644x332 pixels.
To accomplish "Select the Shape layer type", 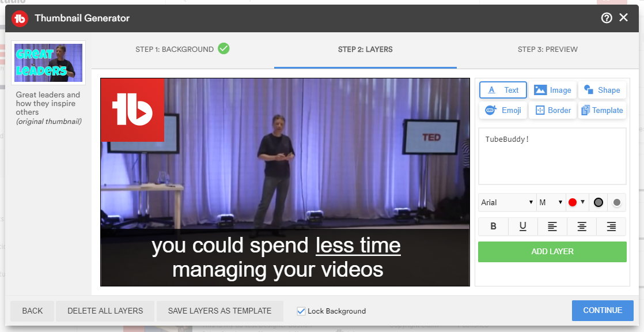I will coord(602,90).
